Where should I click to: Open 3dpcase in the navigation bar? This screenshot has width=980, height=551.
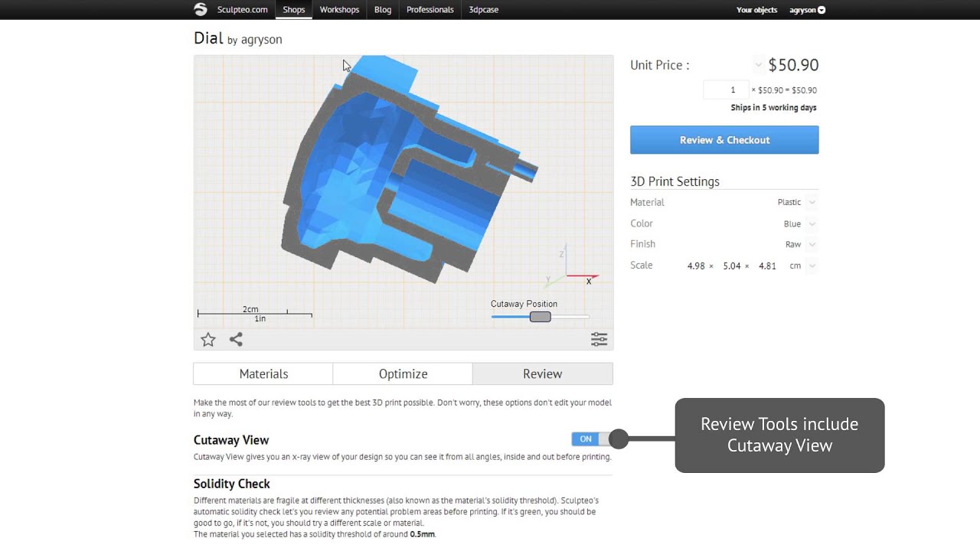point(483,10)
